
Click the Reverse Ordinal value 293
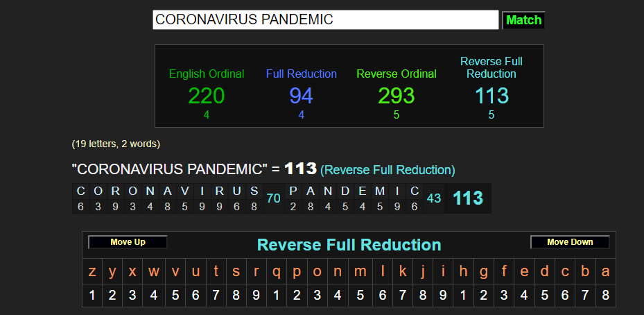pos(397,96)
